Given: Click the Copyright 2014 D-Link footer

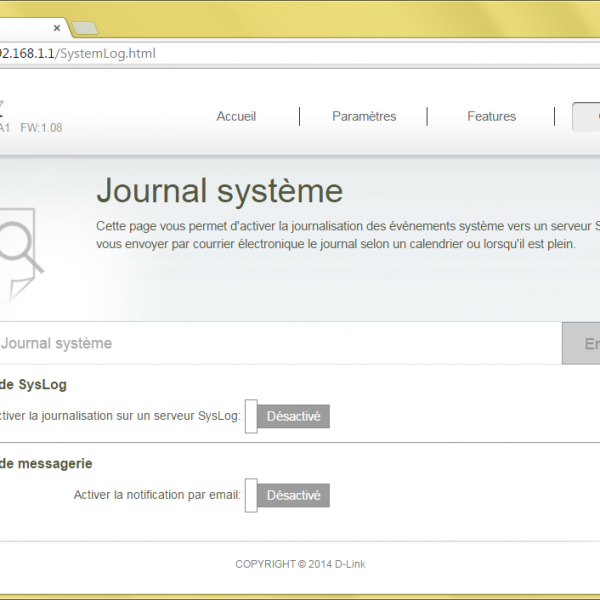Looking at the screenshot, I should (x=300, y=564).
